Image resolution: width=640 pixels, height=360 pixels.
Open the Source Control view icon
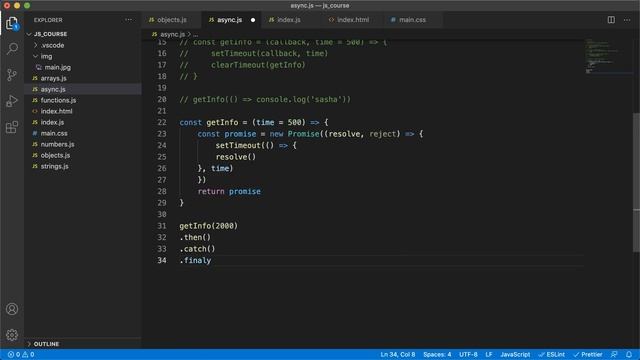point(12,75)
